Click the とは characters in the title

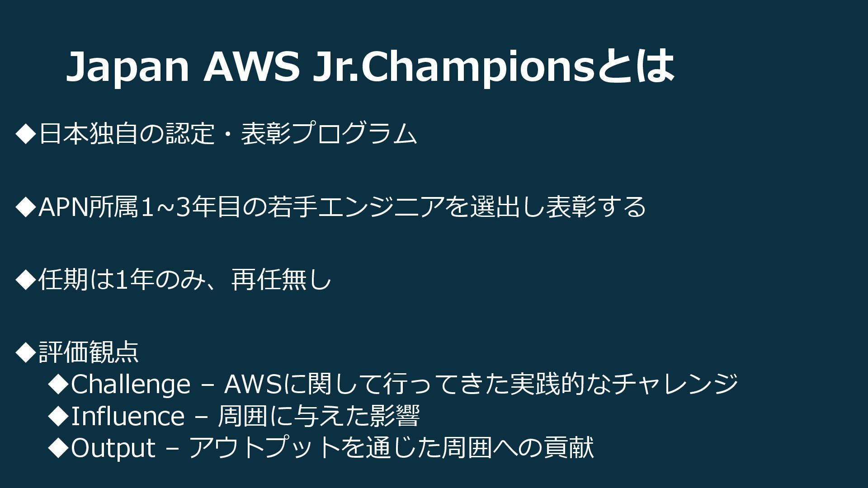(x=636, y=66)
